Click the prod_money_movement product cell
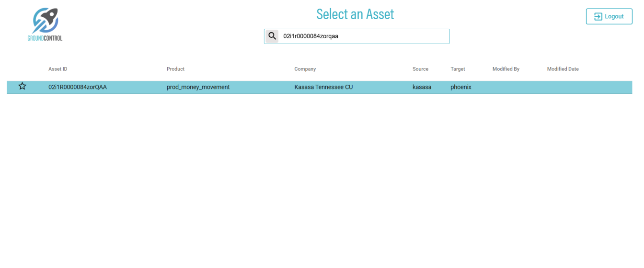The image size is (644, 268). [198, 87]
